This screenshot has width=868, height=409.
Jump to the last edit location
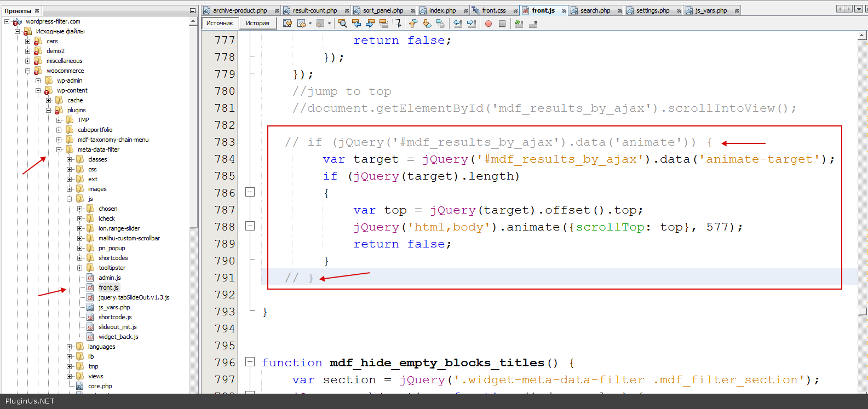click(288, 23)
